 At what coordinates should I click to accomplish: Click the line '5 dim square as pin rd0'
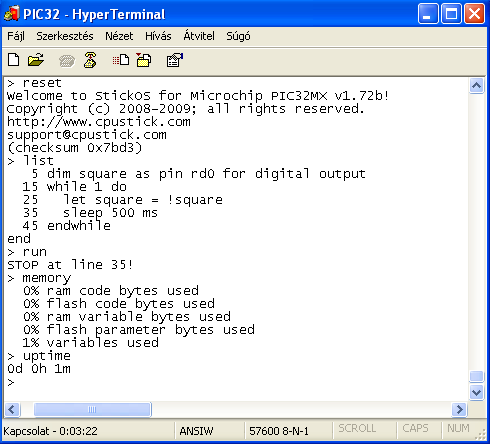click(x=199, y=174)
